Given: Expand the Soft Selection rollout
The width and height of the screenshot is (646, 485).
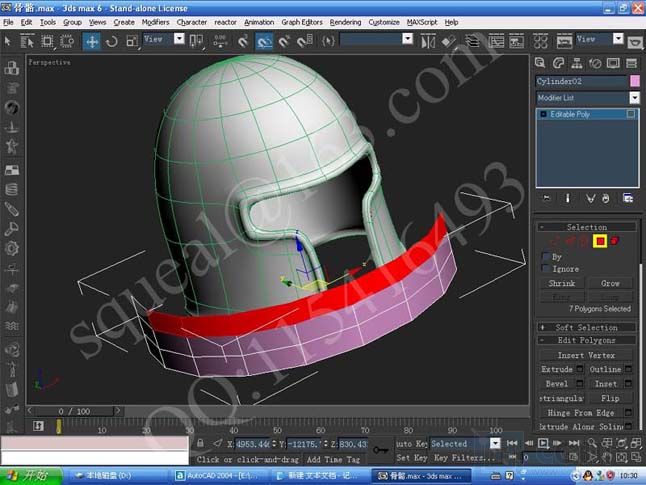Looking at the screenshot, I should pos(587,328).
